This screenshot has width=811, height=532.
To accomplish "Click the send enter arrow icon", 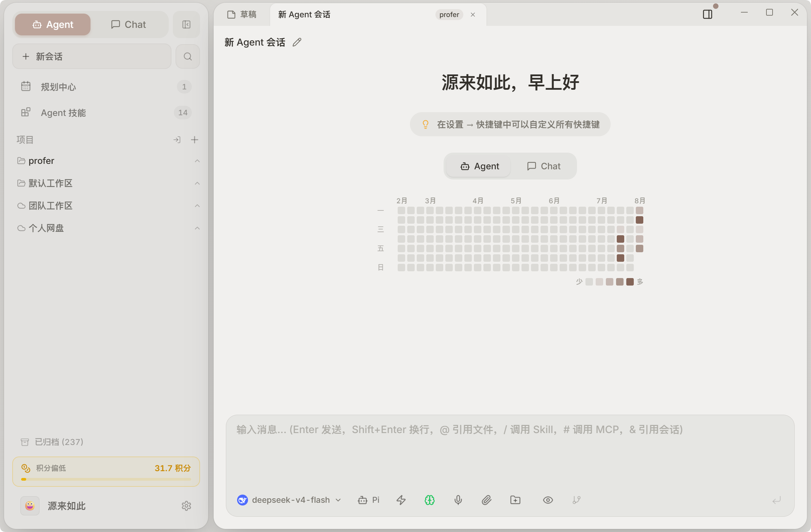I will click(x=777, y=500).
